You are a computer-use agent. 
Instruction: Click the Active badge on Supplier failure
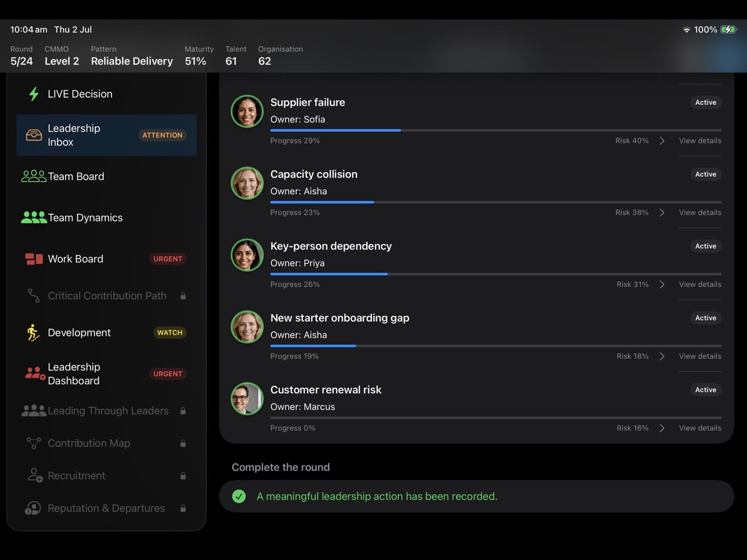[706, 102]
